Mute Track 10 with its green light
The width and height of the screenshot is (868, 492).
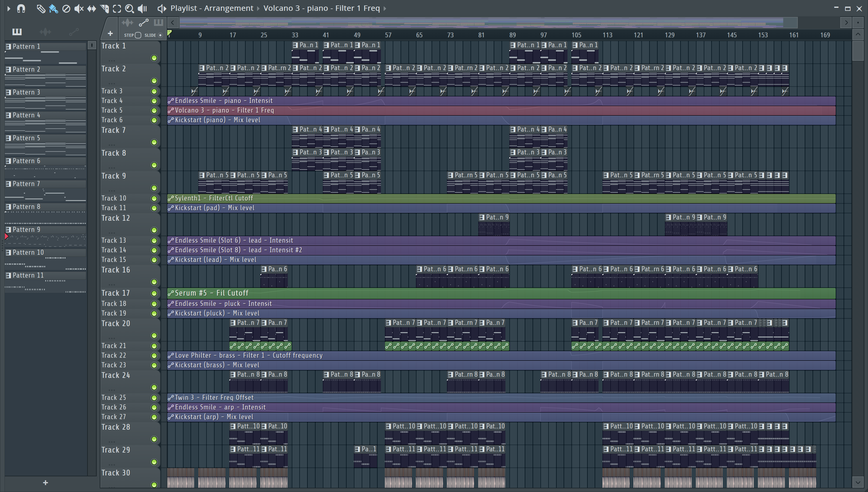pos(154,198)
